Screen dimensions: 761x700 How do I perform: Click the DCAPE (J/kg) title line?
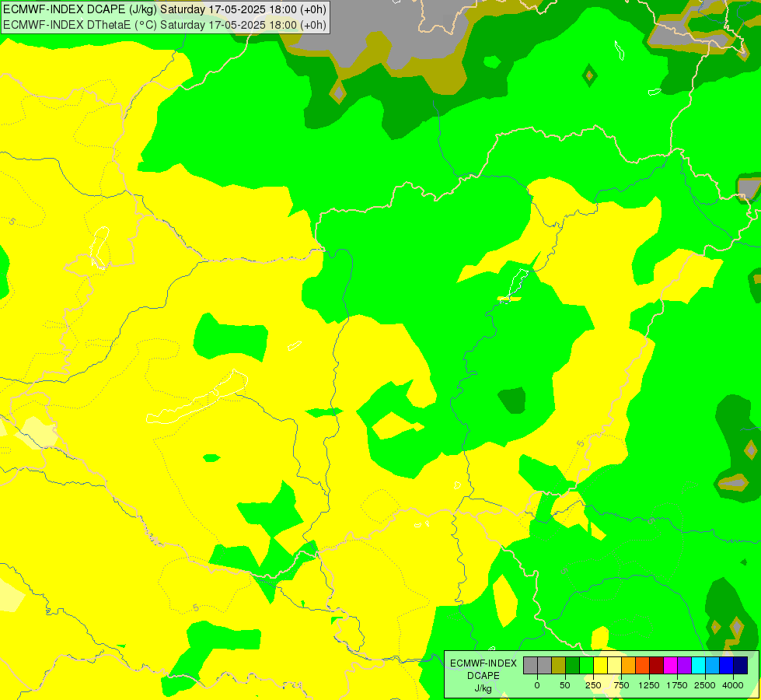click(x=165, y=9)
